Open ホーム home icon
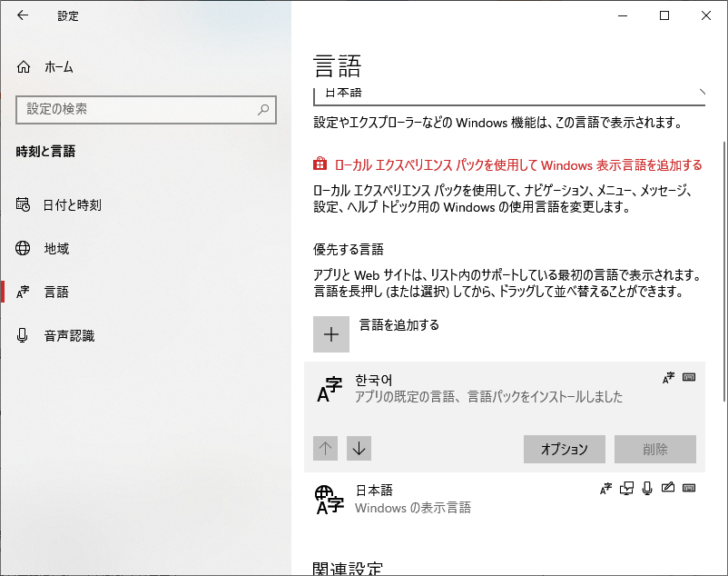The height and width of the screenshot is (576, 728). (24, 67)
